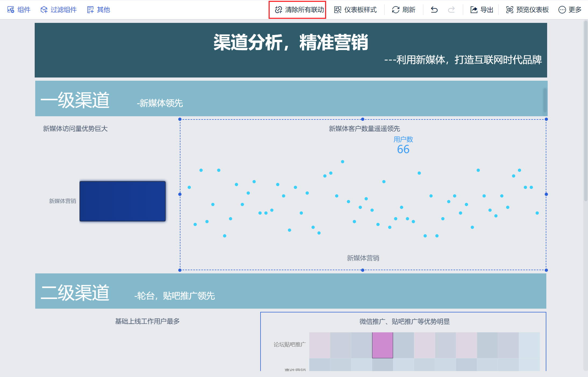
Task: Click the 新媒体营销 axis label under scatter chart
Action: point(363,258)
